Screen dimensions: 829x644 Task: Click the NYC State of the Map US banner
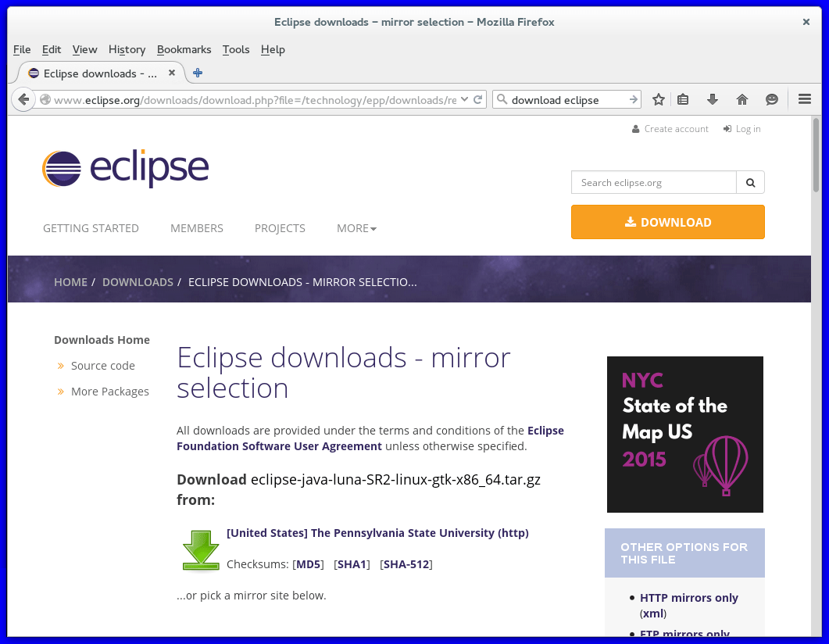684,434
